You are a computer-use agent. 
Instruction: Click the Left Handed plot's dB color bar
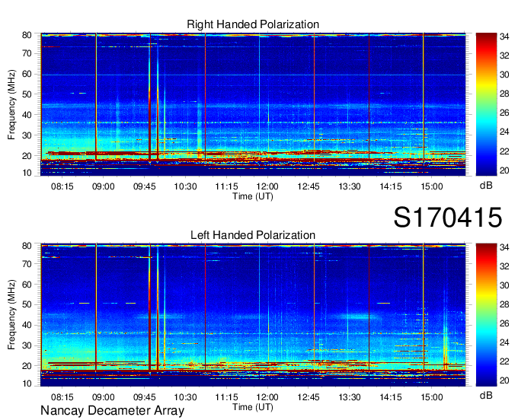pos(486,315)
